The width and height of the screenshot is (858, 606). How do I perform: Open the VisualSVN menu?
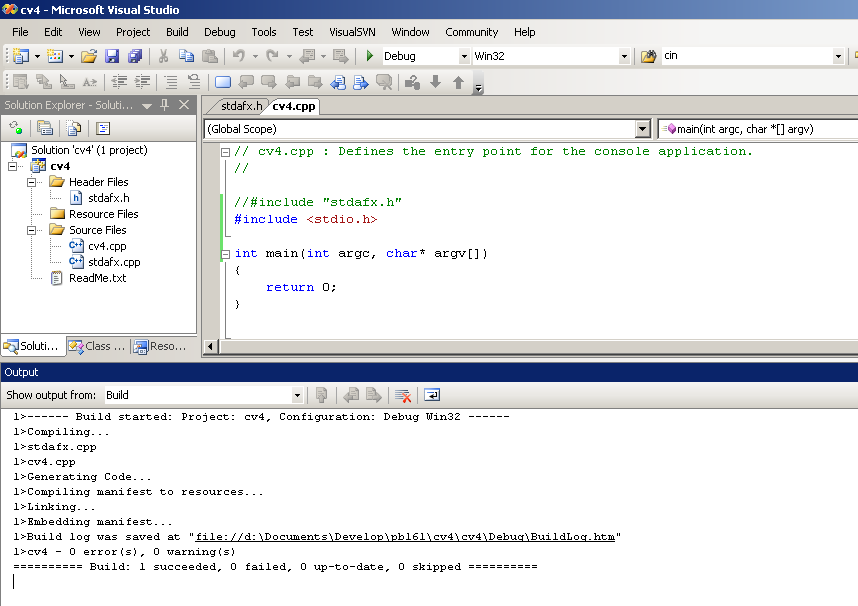[352, 32]
